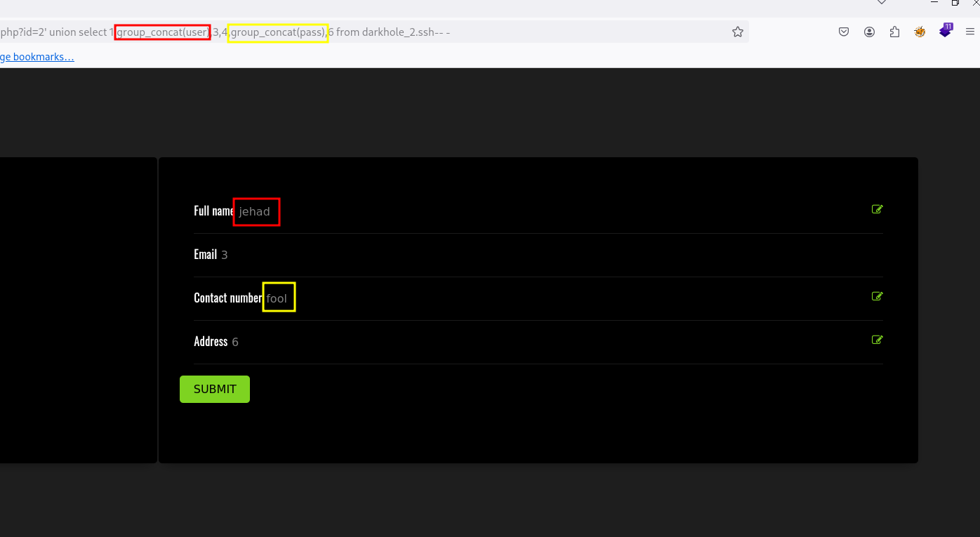This screenshot has height=537, width=980.
Task: Click the "Address" label text
Action: [211, 341]
